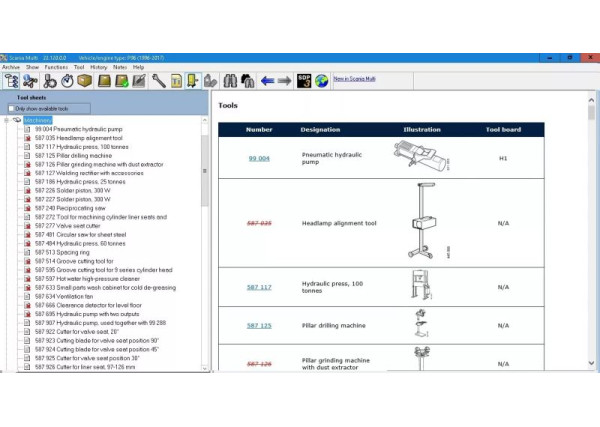Enable 'Only show available tools' checkbox
This screenshot has width=600, height=427.
(12, 108)
